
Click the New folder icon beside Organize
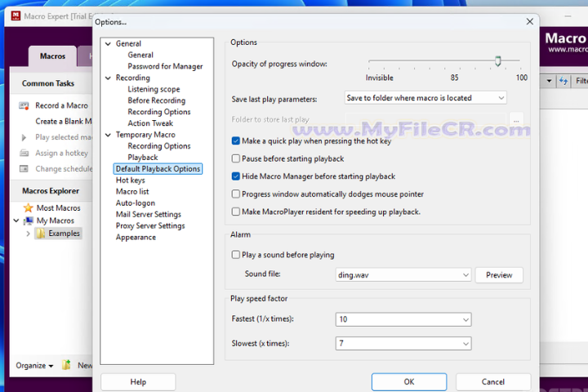66,365
